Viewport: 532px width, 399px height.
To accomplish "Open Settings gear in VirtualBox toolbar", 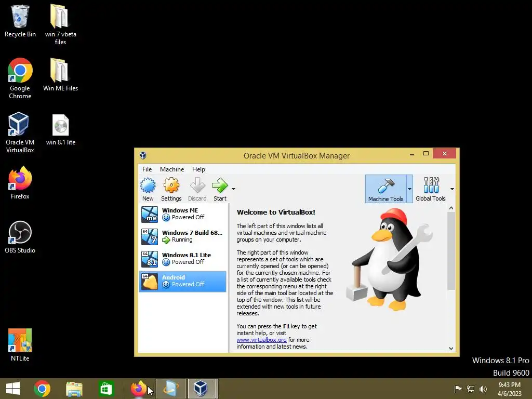I will [171, 189].
